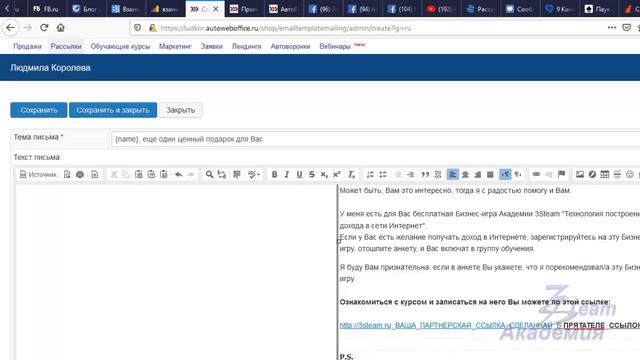640x360 pixels.
Task: Click the Insert Horizontal Line icon
Action: point(617,175)
